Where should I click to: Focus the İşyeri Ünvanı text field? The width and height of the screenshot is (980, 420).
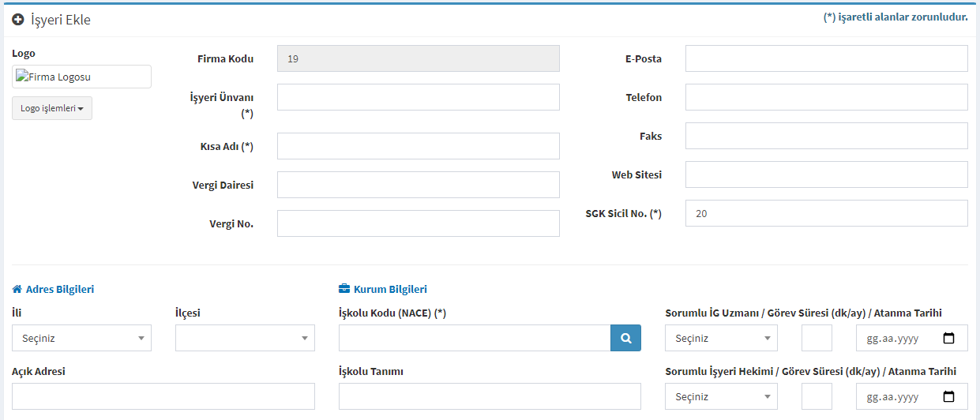419,97
